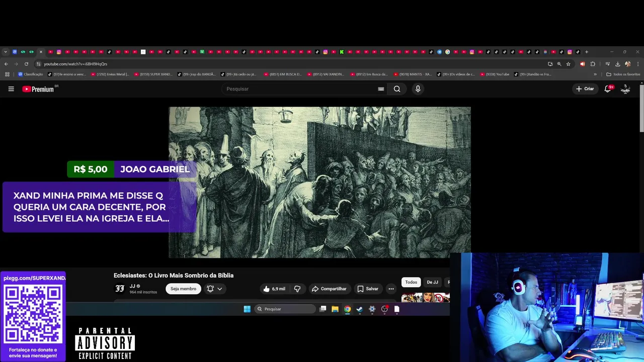Open the (9338) YouTube bookmark

(x=495, y=74)
